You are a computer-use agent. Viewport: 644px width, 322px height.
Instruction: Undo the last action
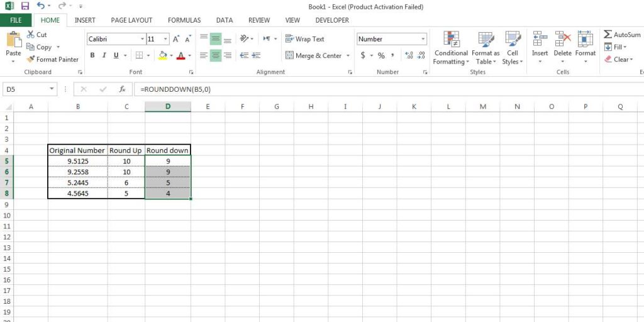40,6
